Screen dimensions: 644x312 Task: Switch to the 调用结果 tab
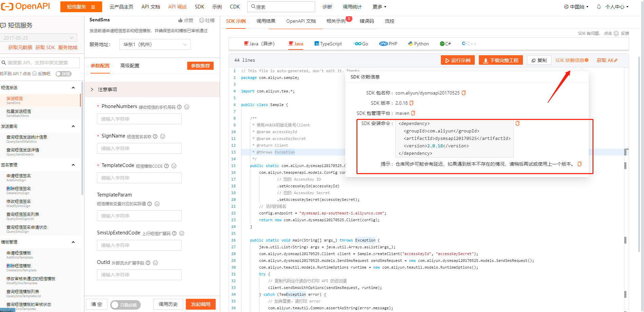(x=266, y=21)
